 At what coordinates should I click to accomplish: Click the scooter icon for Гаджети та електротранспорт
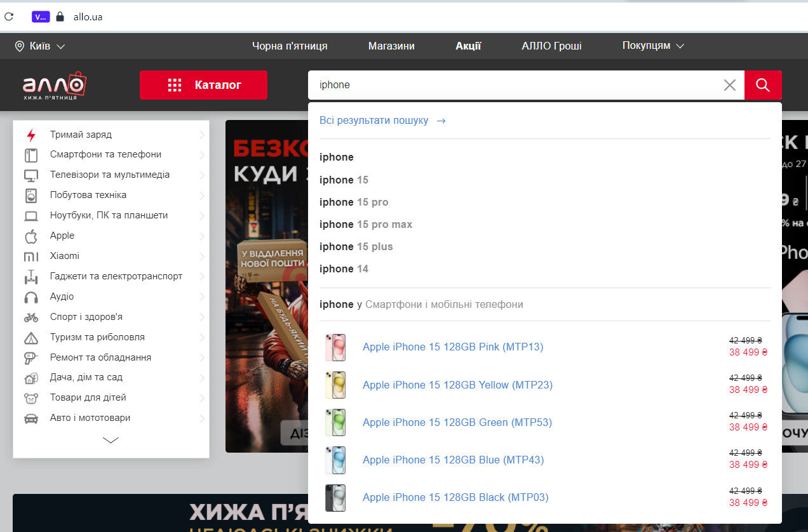pos(31,276)
